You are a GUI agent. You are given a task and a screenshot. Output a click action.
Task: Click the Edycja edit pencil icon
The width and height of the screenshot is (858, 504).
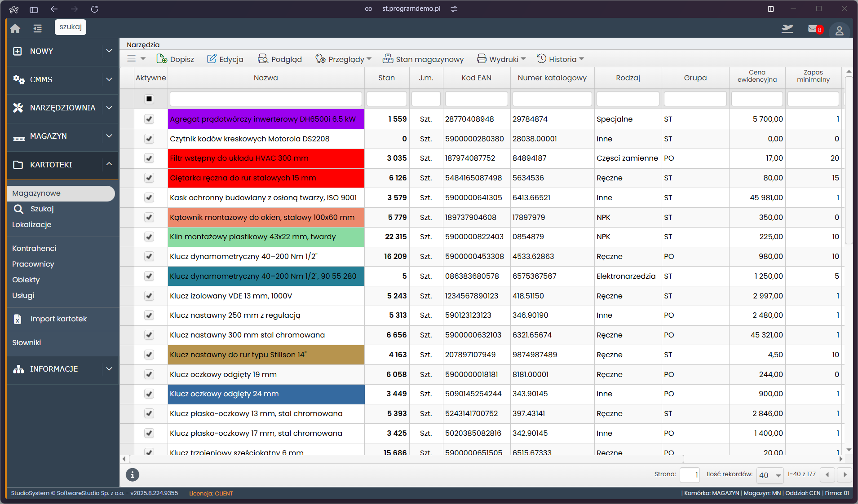coord(212,59)
